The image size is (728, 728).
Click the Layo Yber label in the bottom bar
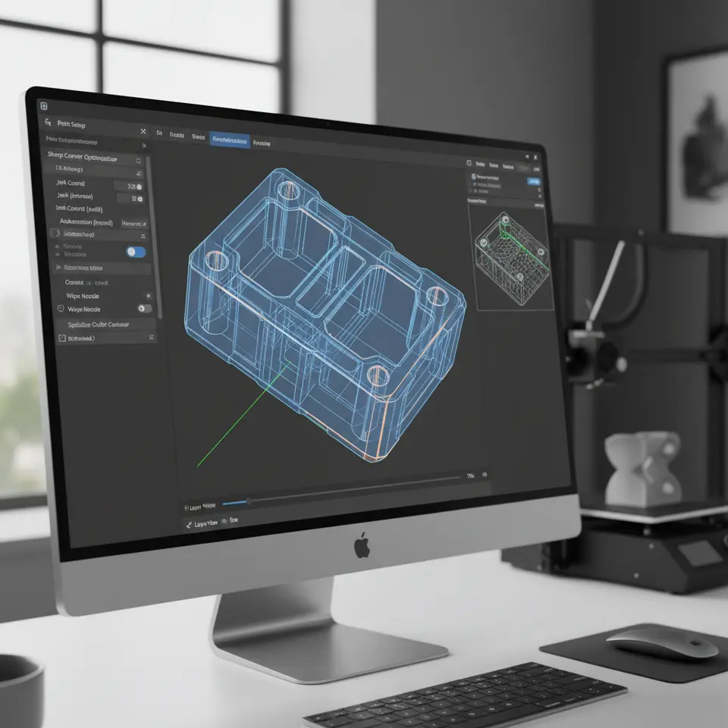[206, 523]
